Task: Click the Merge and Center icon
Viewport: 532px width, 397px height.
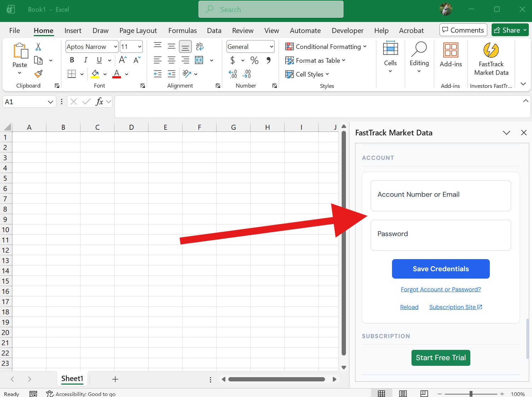Action: click(199, 60)
